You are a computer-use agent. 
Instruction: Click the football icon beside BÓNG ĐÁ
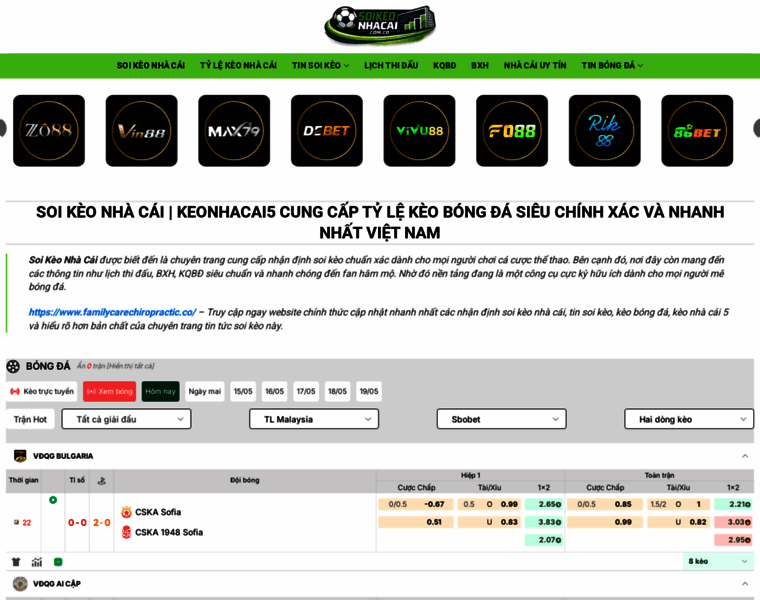point(13,366)
